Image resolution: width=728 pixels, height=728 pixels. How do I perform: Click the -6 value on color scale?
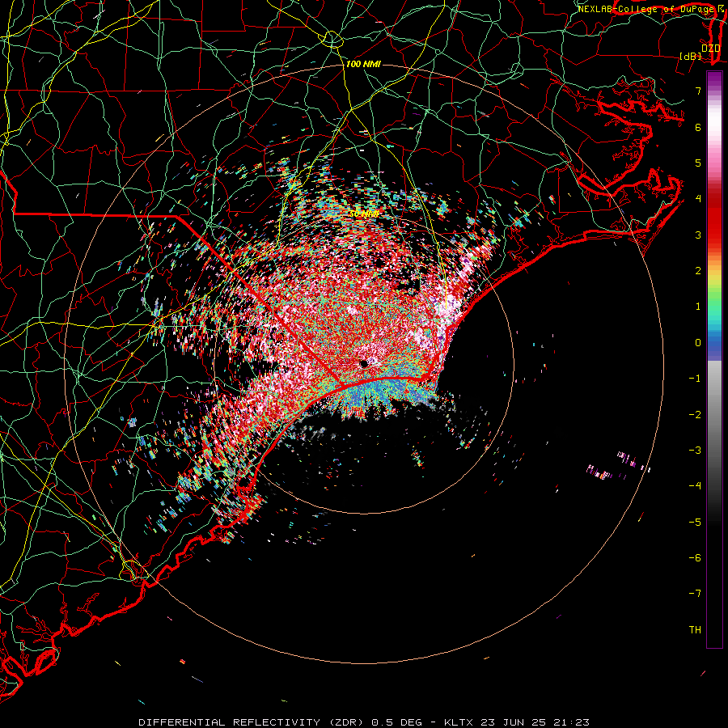tap(695, 558)
